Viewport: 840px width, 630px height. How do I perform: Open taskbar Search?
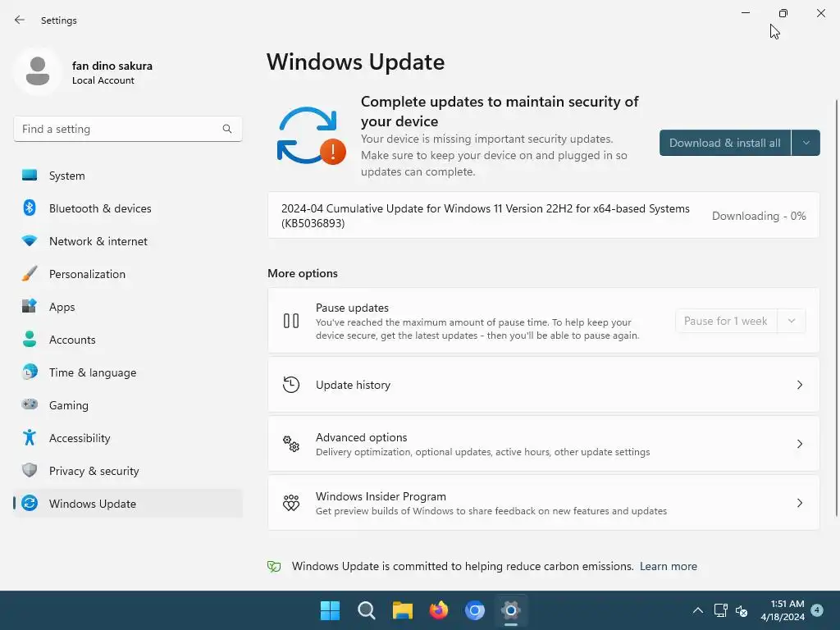point(367,610)
